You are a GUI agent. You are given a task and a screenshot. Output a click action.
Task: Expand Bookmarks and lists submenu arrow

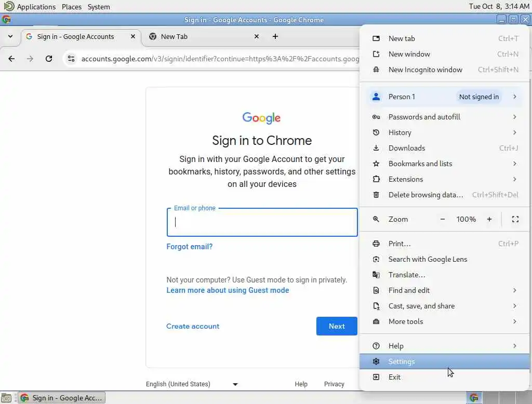[515, 164]
